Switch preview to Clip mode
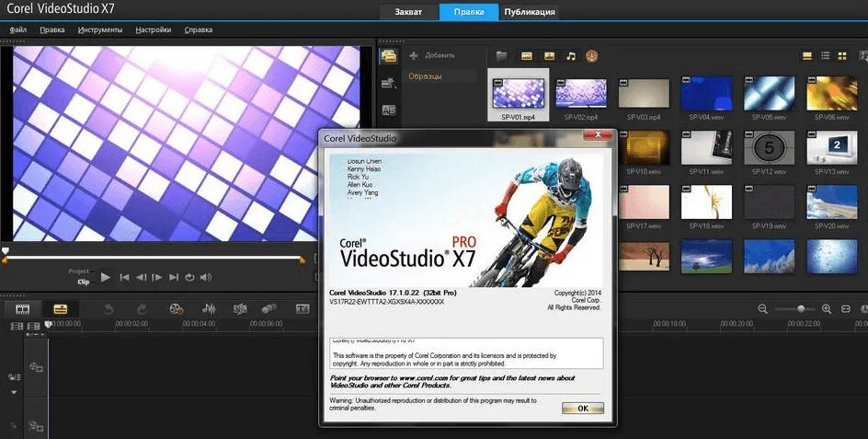 pyautogui.click(x=83, y=282)
